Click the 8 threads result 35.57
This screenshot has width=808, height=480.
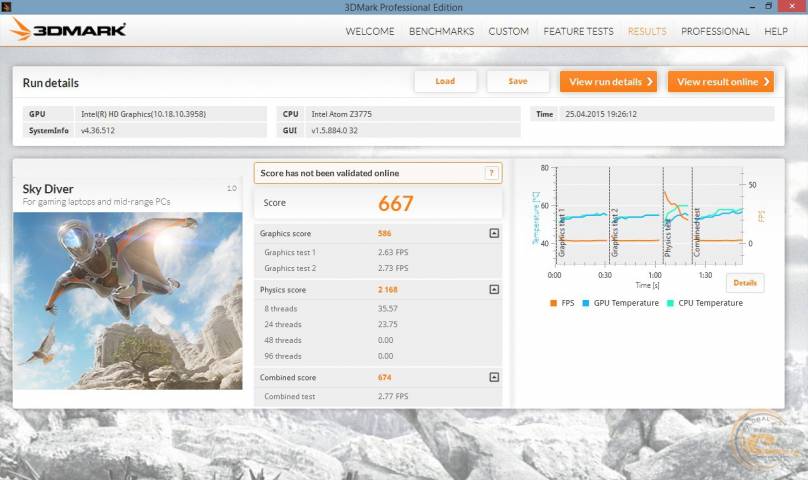(x=388, y=308)
